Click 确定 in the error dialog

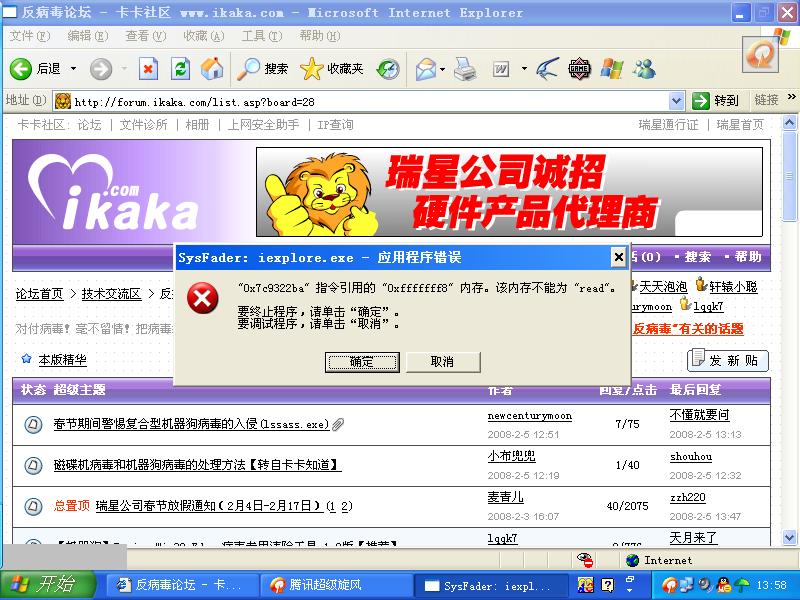pos(362,362)
